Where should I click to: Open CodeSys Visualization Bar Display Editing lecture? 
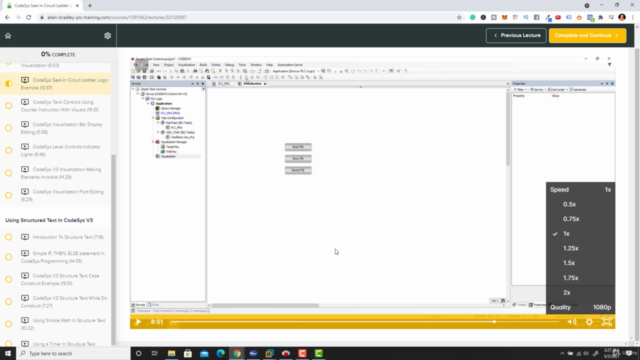coord(62,128)
